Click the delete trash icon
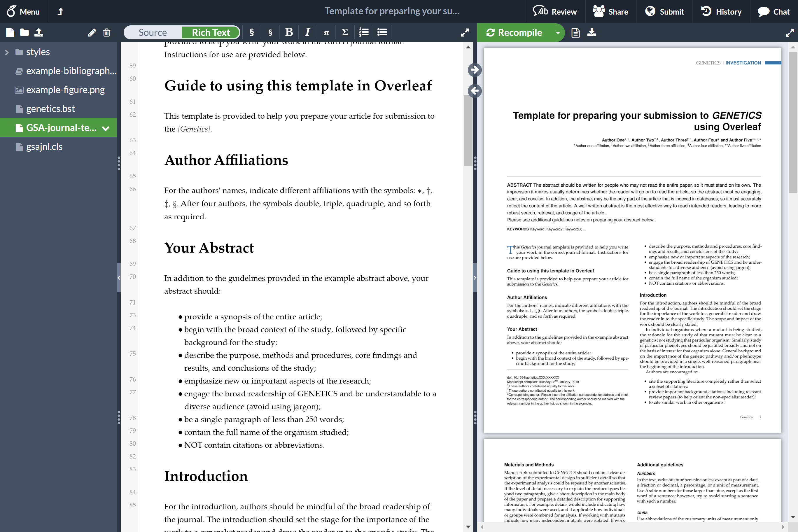This screenshot has height=532, width=798. pos(106,33)
